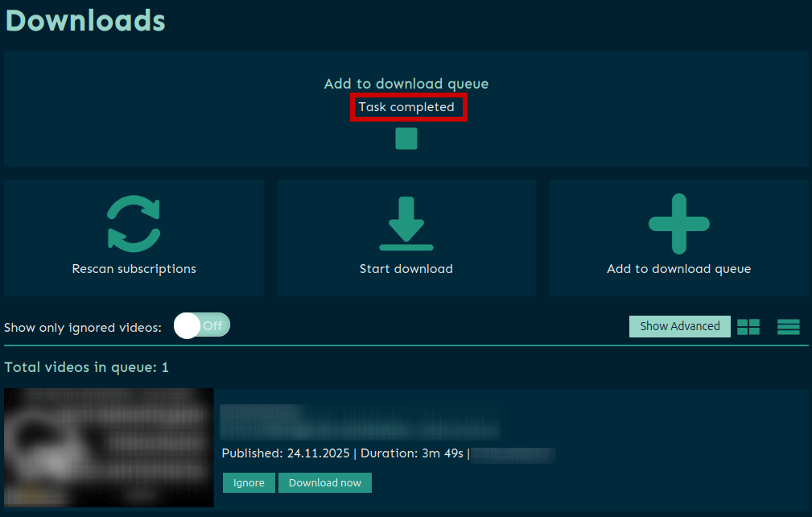812x517 pixels.
Task: Click the Rescan subscriptions circular arrows icon
Action: [x=134, y=224]
